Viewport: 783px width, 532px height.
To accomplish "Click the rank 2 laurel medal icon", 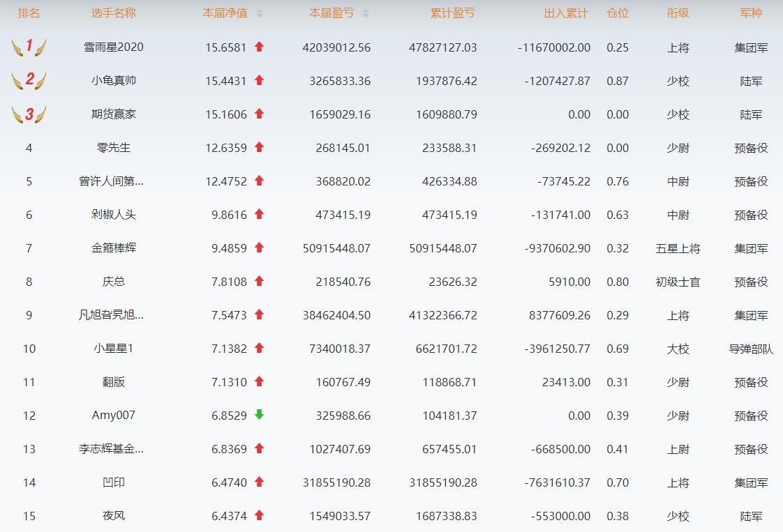I will tap(29, 80).
